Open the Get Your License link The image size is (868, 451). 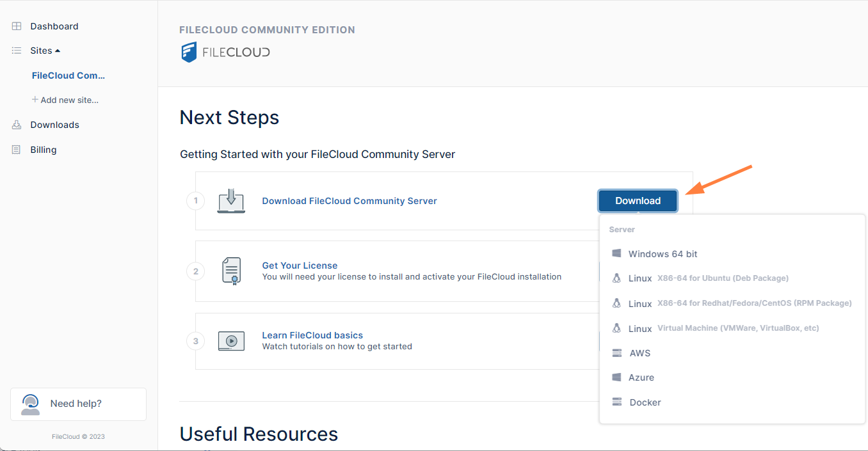[300, 265]
